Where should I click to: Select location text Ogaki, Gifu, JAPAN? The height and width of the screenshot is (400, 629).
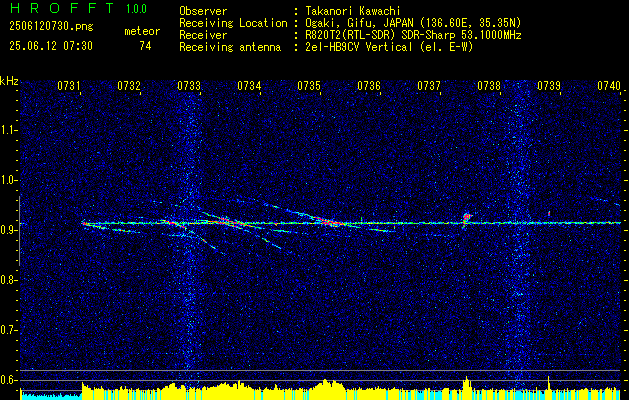point(357,23)
